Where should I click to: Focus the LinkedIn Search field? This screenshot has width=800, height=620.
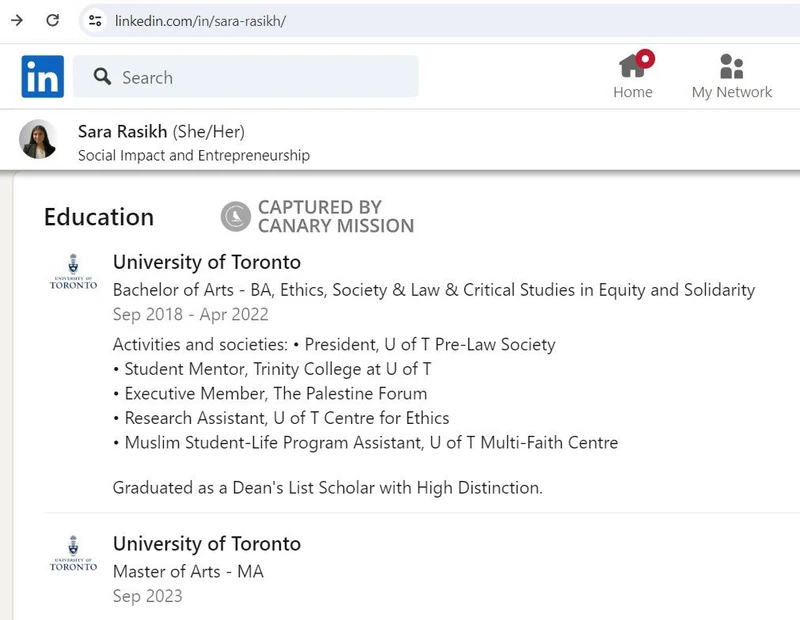pos(245,77)
